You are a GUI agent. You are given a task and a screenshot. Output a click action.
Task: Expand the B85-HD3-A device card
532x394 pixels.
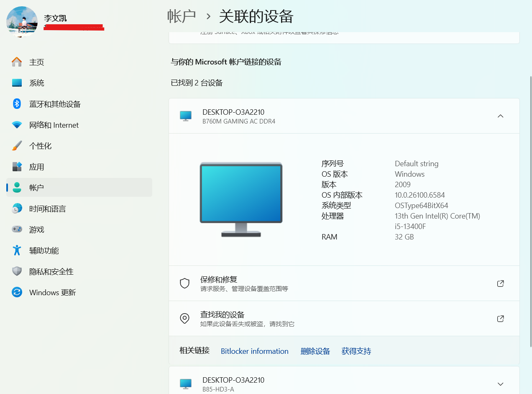coord(500,384)
